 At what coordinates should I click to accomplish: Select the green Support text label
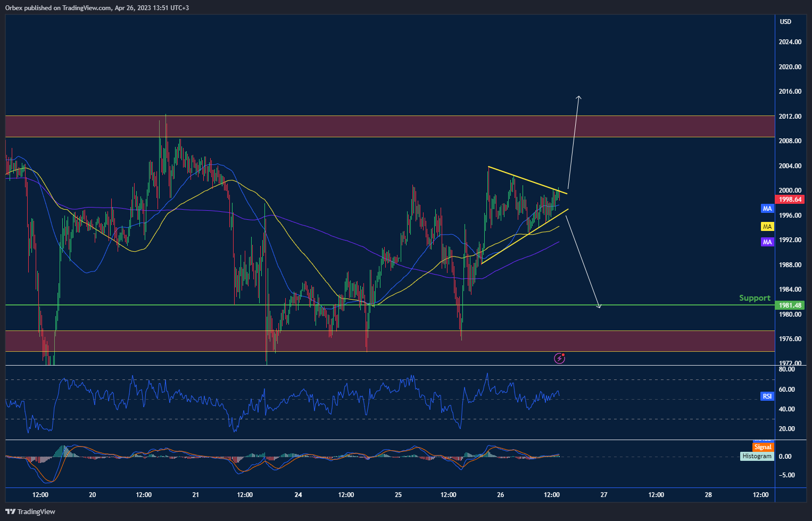coord(755,298)
